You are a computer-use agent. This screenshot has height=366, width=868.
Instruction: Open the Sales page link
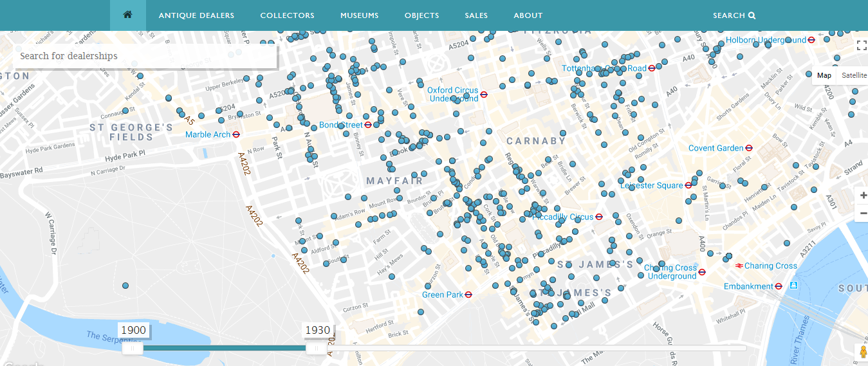[476, 15]
